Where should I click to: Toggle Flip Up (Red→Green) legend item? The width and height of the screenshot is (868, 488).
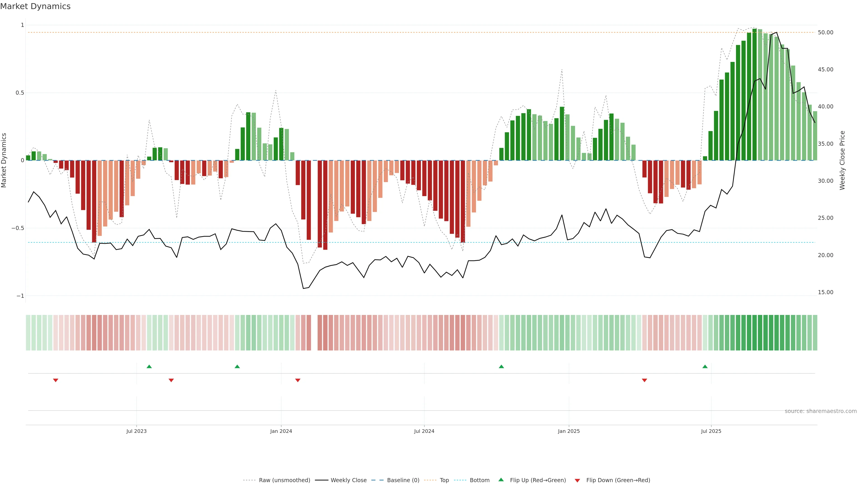pyautogui.click(x=538, y=480)
